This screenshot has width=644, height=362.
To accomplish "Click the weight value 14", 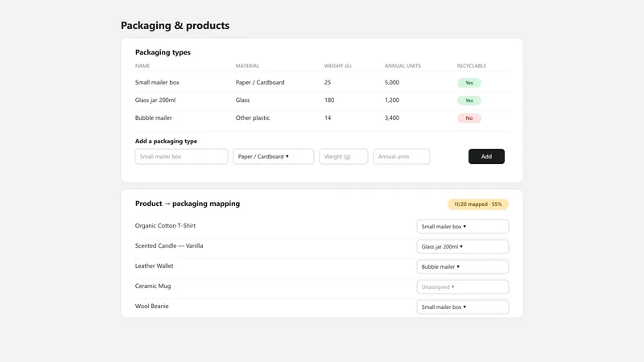I will [x=328, y=117].
